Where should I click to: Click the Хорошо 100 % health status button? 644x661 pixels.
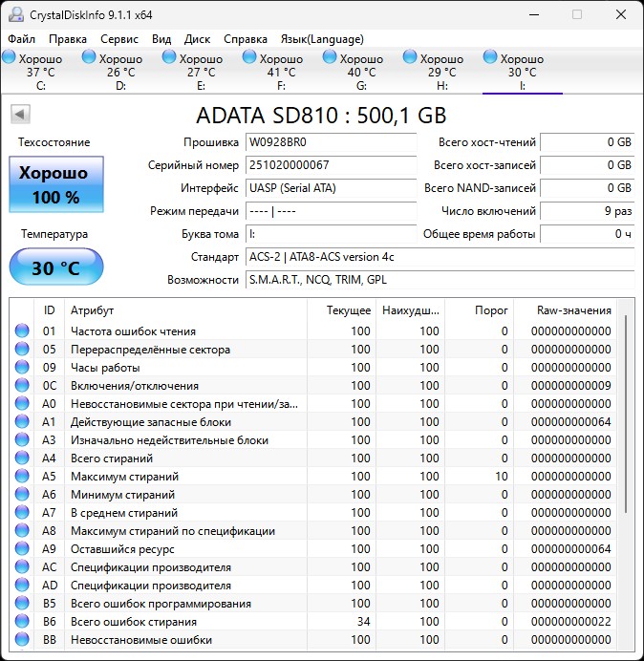[56, 184]
